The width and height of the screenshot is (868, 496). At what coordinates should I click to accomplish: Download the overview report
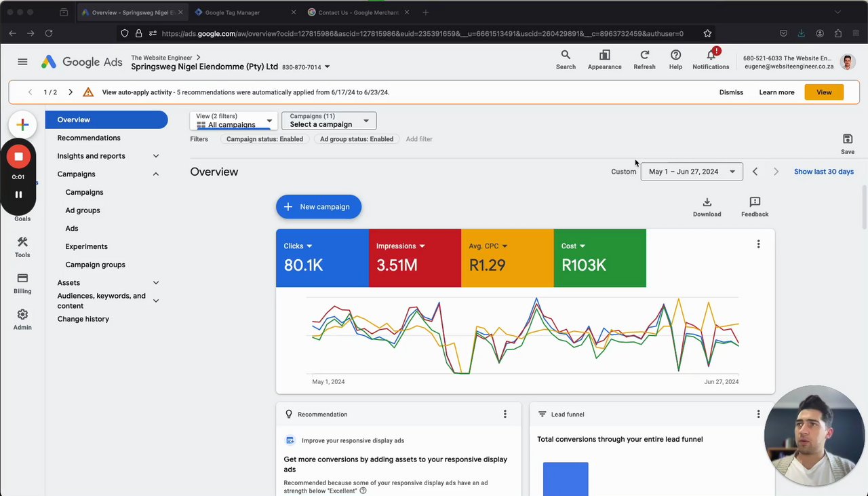(x=707, y=207)
